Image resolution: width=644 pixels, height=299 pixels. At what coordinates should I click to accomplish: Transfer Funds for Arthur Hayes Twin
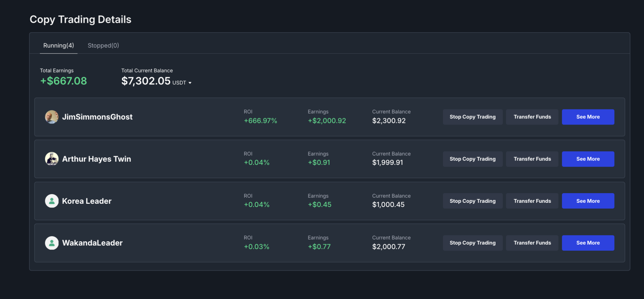pyautogui.click(x=532, y=159)
